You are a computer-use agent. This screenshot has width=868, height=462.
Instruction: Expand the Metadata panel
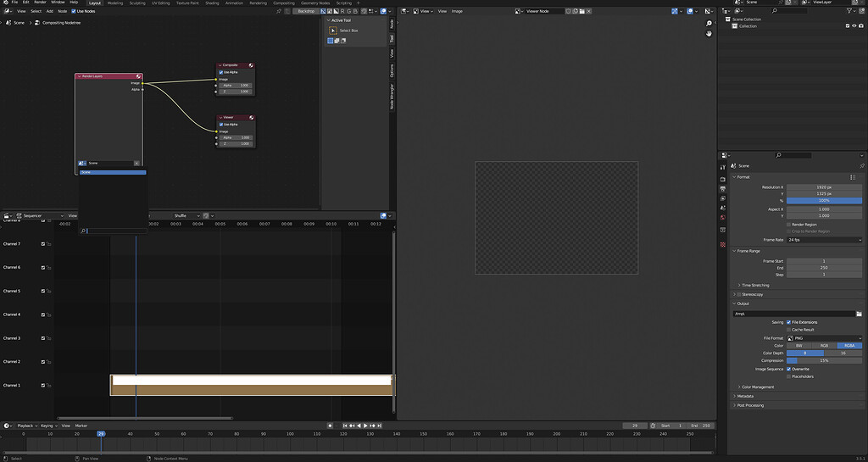pyautogui.click(x=744, y=396)
